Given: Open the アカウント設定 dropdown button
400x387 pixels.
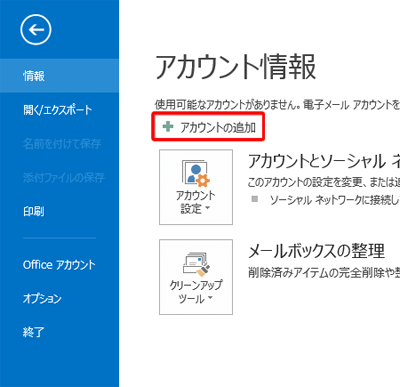Looking at the screenshot, I should point(196,187).
